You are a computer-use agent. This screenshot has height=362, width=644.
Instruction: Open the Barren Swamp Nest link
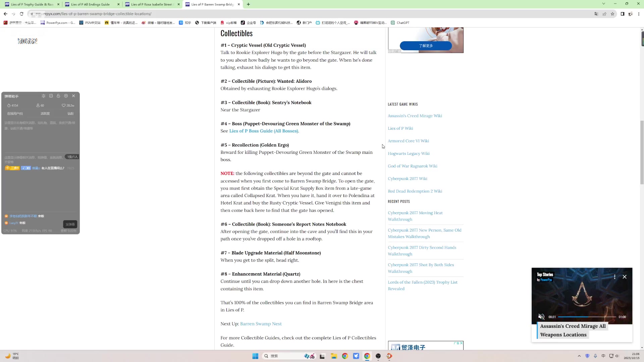[x=261, y=324]
